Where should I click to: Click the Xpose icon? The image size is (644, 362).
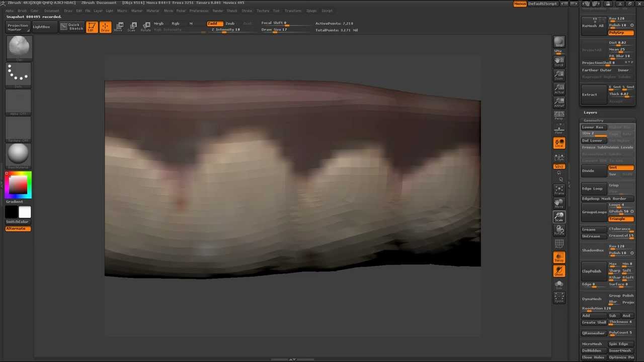pyautogui.click(x=559, y=298)
